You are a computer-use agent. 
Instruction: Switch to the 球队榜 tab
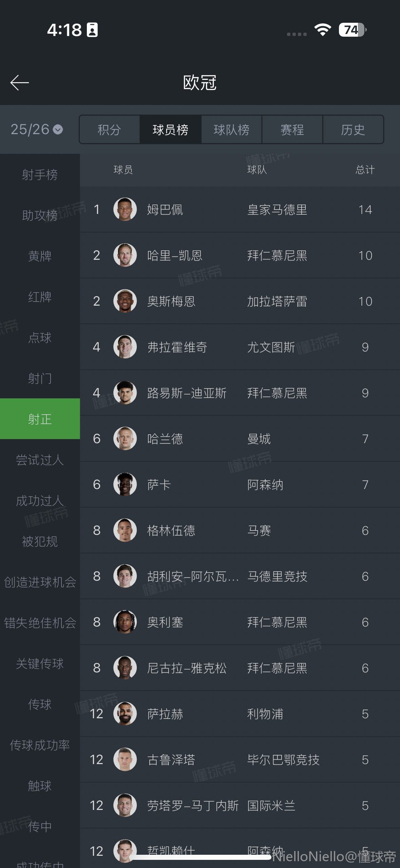[231, 130]
